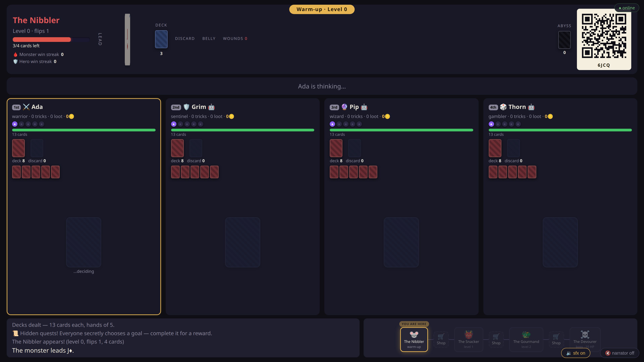The height and width of the screenshot is (362, 644).
Task: Click the Shop node after The Snacker
Action: [x=496, y=339]
